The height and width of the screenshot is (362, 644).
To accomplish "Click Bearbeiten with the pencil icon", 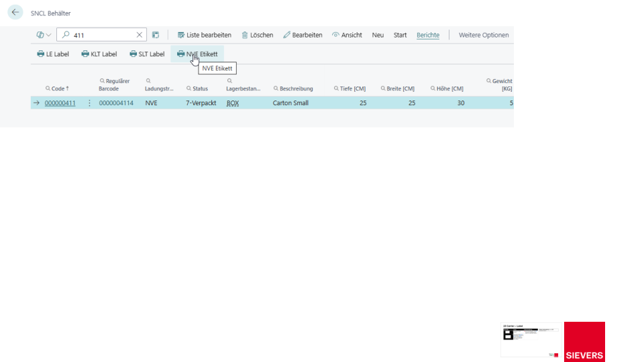I will point(303,35).
